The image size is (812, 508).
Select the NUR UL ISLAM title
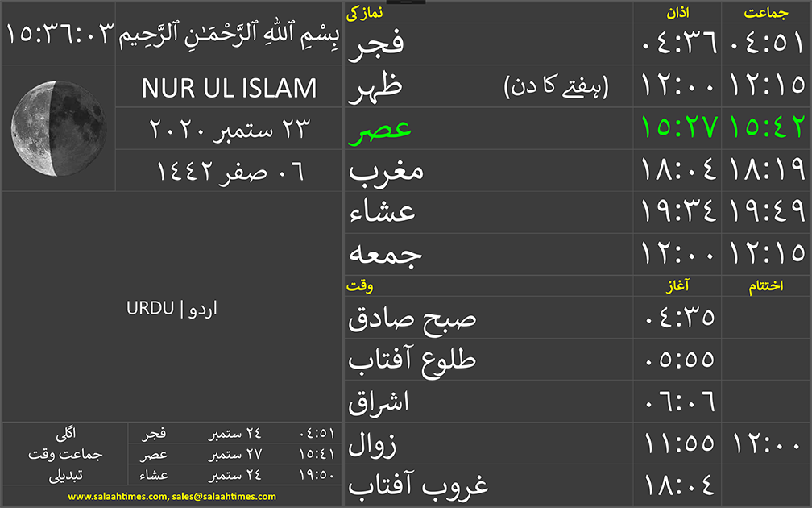click(229, 88)
